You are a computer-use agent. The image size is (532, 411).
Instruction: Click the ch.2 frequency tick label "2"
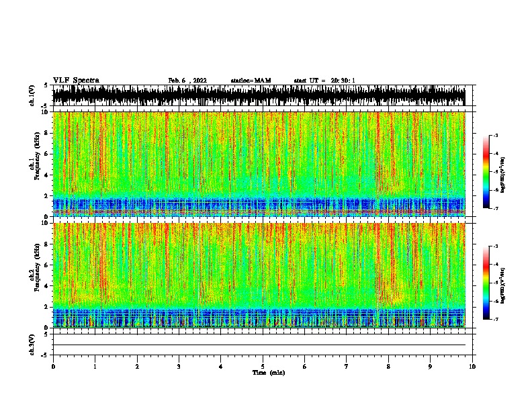pos(47,307)
